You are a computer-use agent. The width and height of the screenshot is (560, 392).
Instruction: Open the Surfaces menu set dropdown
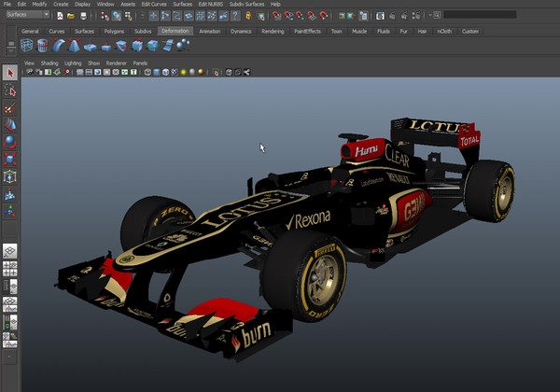tap(27, 15)
